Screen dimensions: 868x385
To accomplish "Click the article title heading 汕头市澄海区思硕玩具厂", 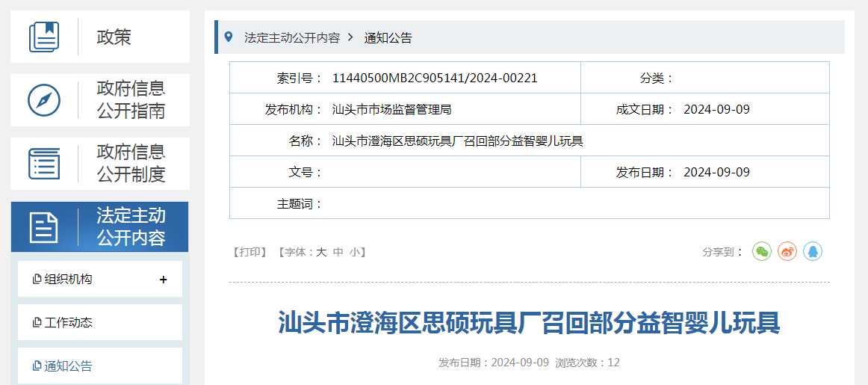I will (529, 323).
